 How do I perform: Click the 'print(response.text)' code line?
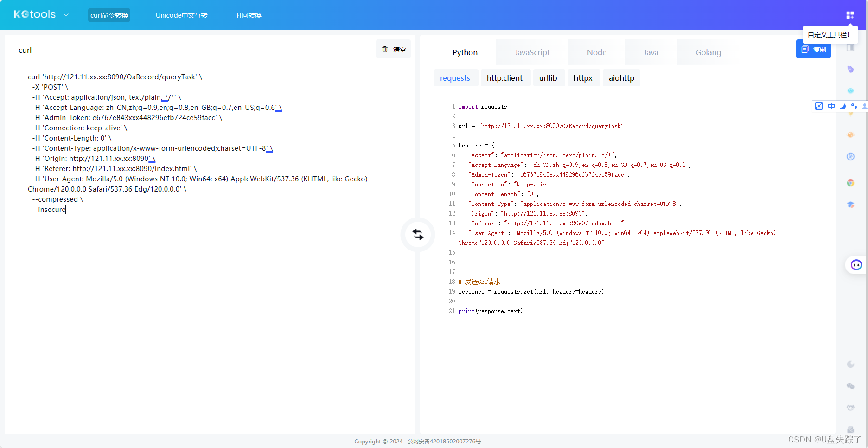pos(490,311)
